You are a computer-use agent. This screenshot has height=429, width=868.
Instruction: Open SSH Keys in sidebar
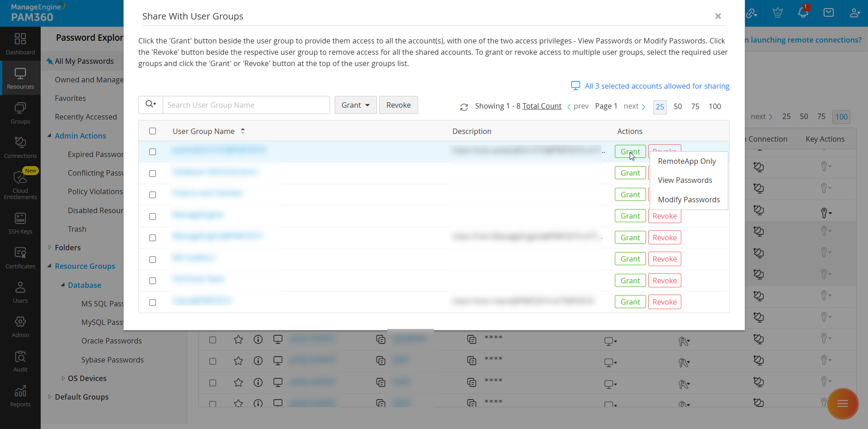[x=20, y=223]
